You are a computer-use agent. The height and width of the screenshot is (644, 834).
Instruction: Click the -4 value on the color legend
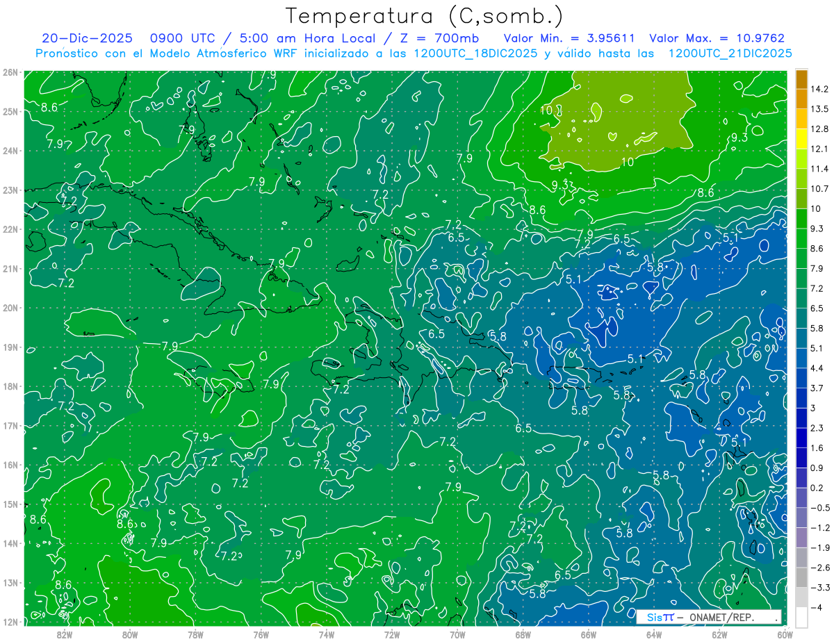tap(817, 608)
